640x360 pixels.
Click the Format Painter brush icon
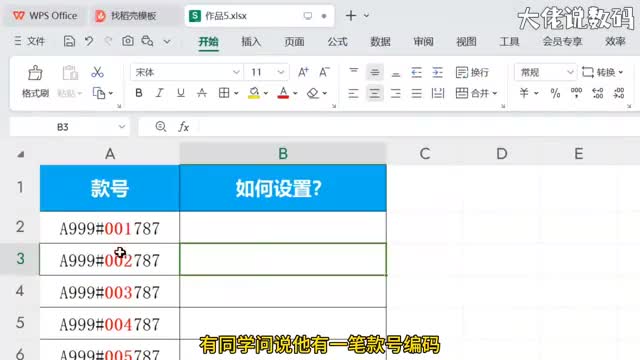(x=35, y=73)
